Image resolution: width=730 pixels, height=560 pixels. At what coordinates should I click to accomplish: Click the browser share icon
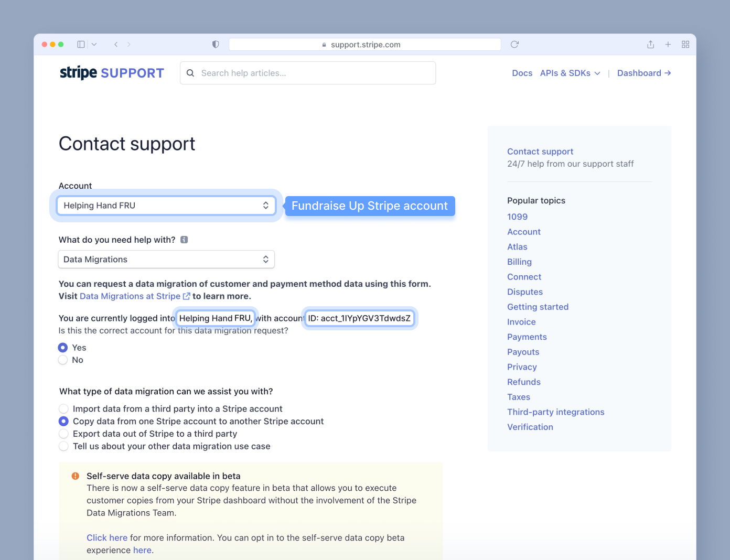pyautogui.click(x=650, y=45)
